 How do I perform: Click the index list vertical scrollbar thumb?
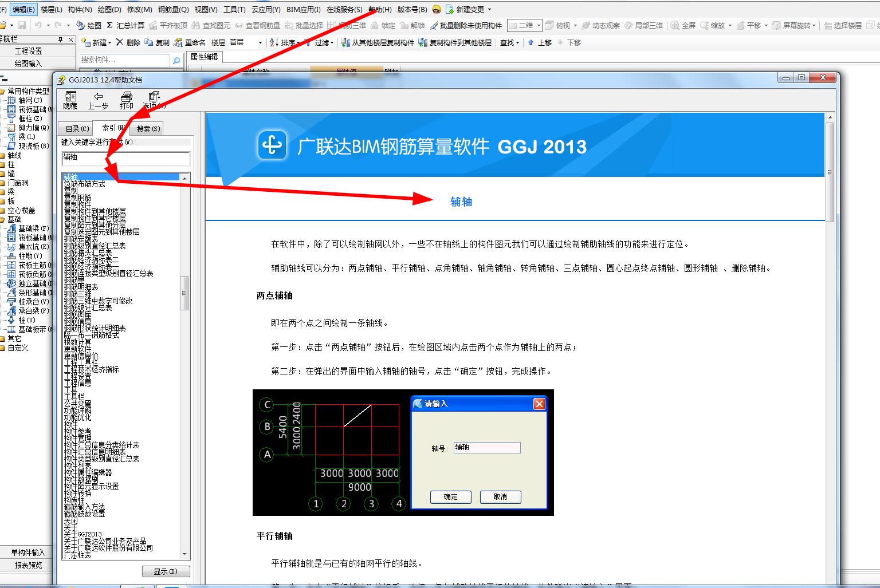[x=184, y=293]
